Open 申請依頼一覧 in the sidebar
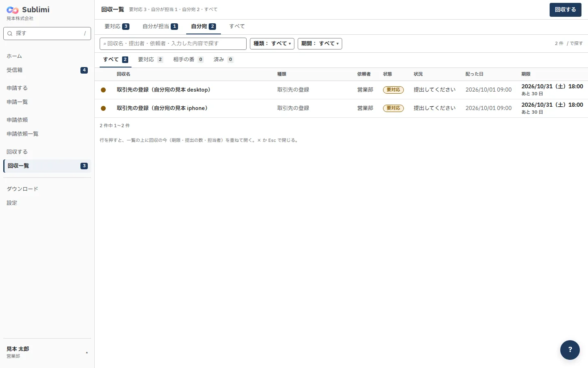Screen dimensions: 588x368 tap(47, 134)
